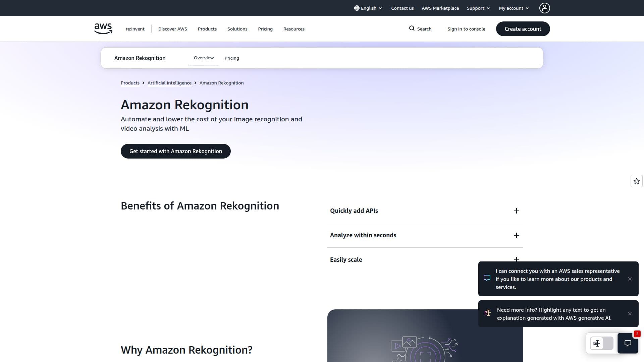Image resolution: width=644 pixels, height=362 pixels.
Task: Expand Quickly add APIs section
Action: 425,211
